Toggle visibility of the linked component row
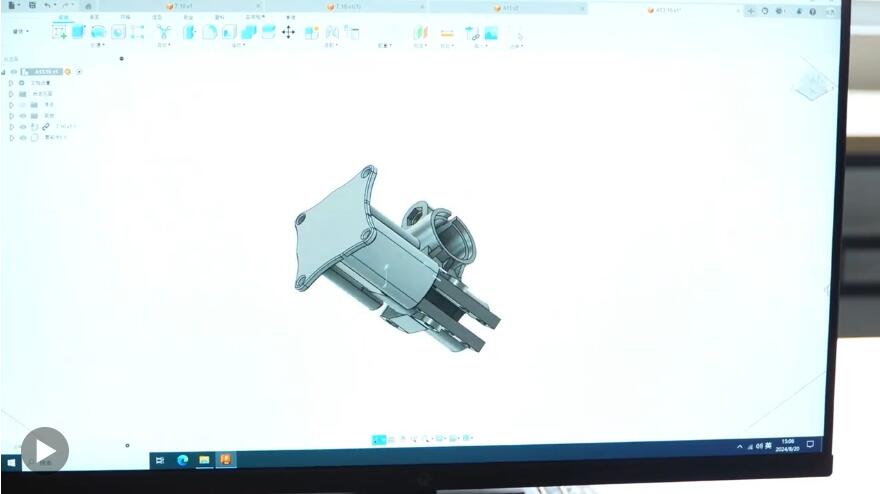 pyautogui.click(x=22, y=127)
